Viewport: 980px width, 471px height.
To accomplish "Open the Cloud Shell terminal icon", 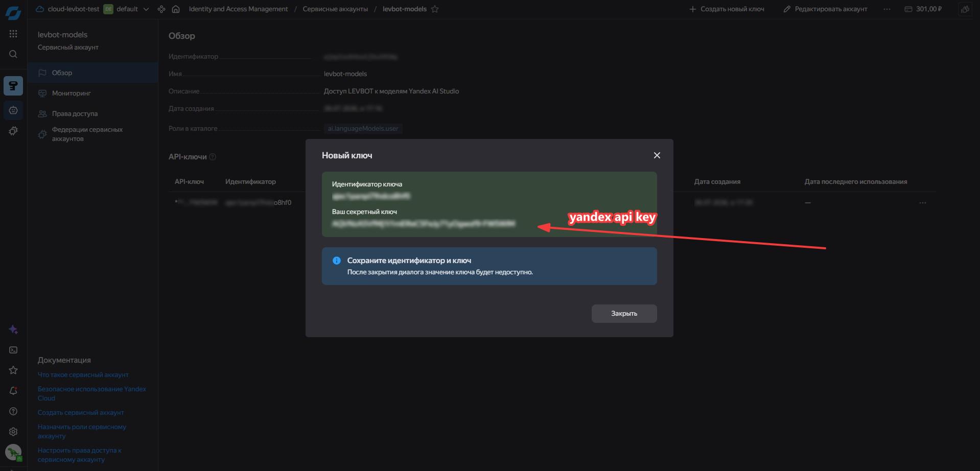I will (x=13, y=350).
